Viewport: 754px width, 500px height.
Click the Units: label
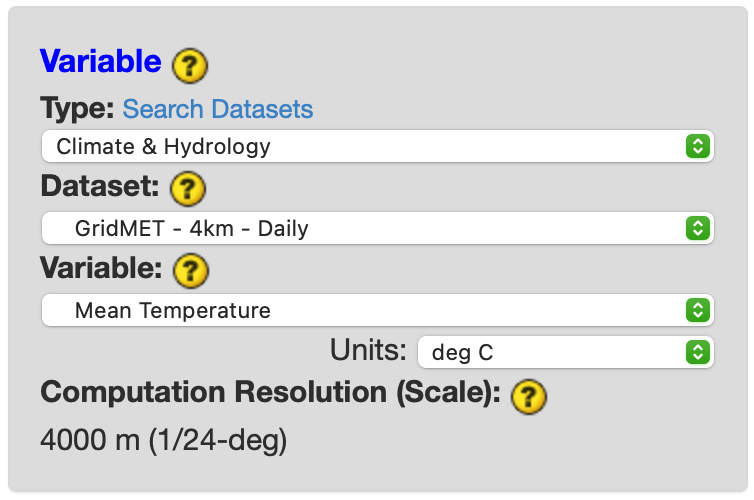pos(368,351)
